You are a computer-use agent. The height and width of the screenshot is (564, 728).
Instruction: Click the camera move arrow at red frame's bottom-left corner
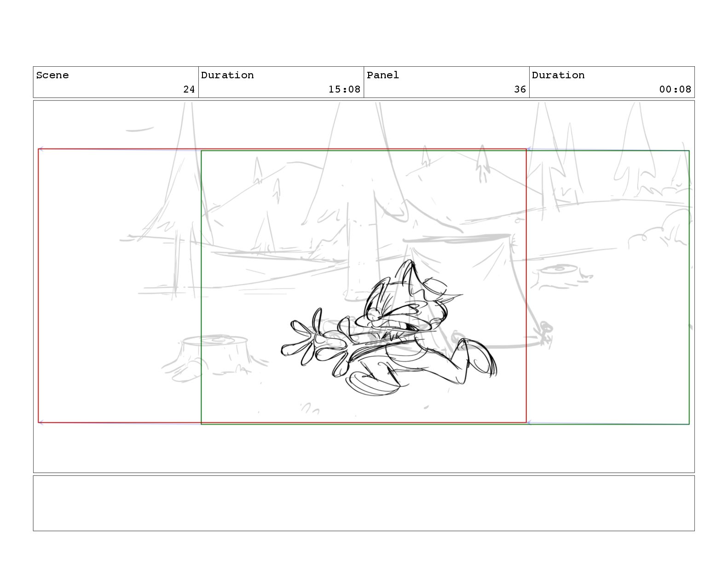[x=41, y=422]
